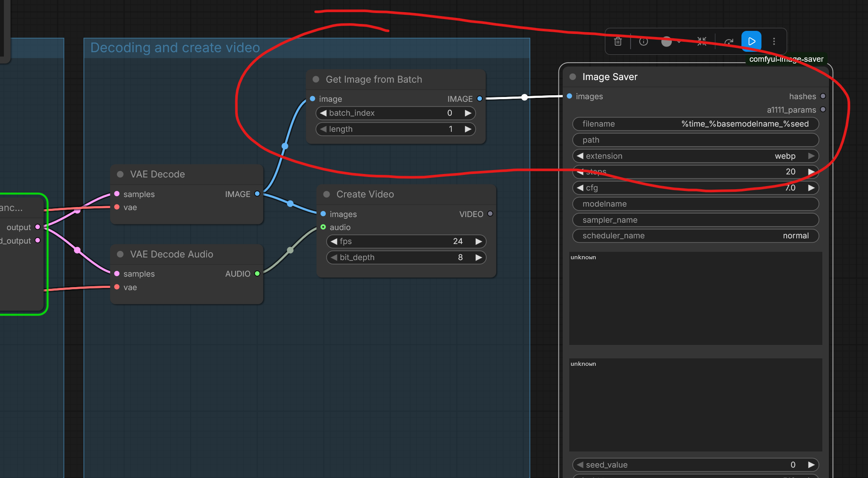
Task: Click the Image Saver node title
Action: [610, 77]
